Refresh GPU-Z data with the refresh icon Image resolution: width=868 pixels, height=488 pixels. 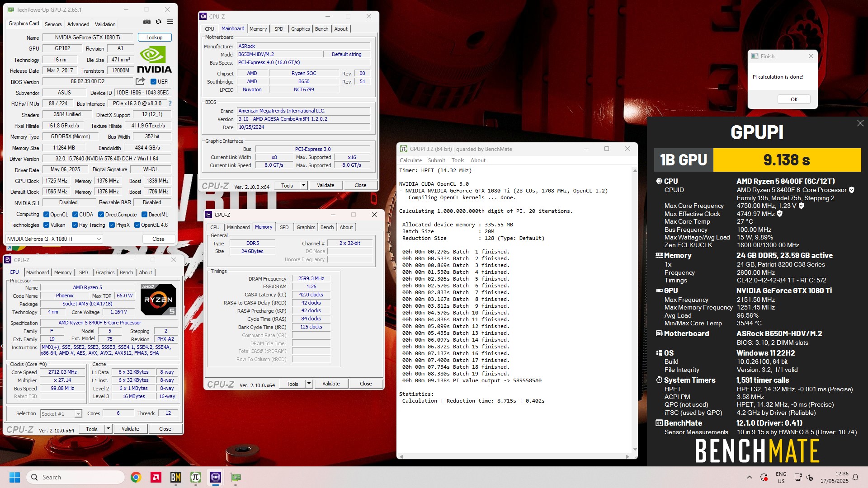[158, 22]
